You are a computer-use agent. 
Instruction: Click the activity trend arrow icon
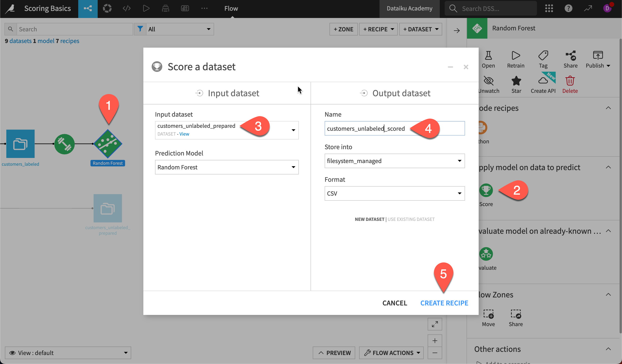(588, 9)
